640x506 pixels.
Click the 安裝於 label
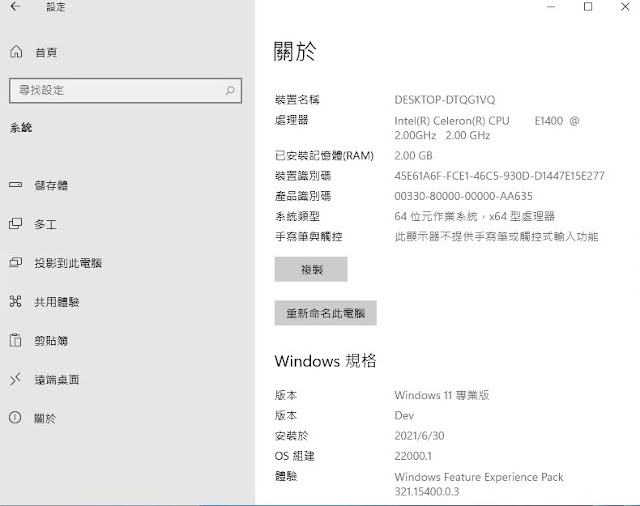[x=291, y=436]
